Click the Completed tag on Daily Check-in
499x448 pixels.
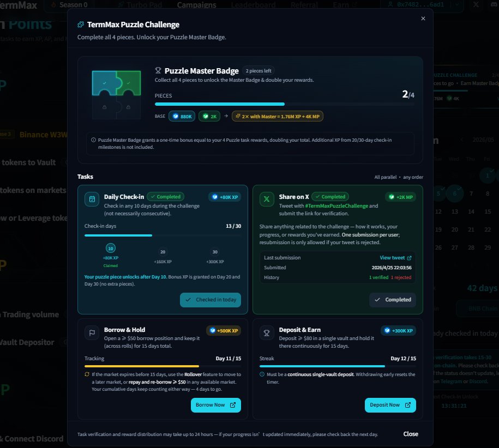click(x=165, y=197)
